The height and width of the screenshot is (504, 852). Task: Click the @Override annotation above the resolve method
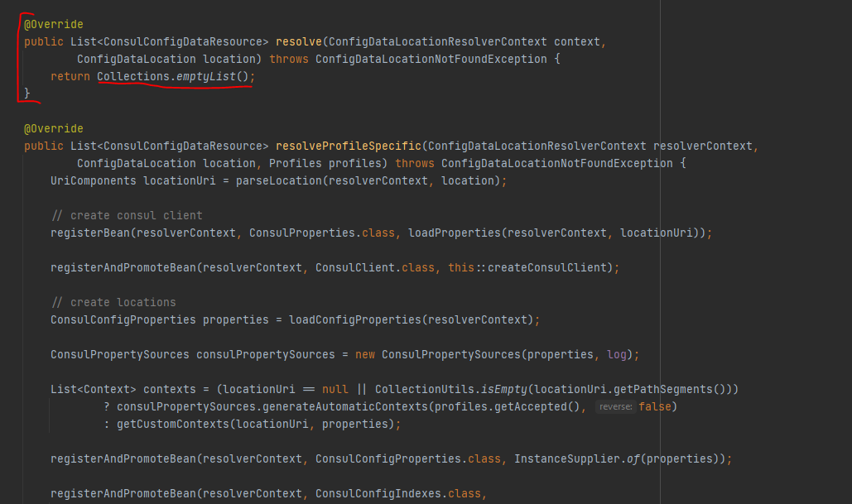(53, 25)
